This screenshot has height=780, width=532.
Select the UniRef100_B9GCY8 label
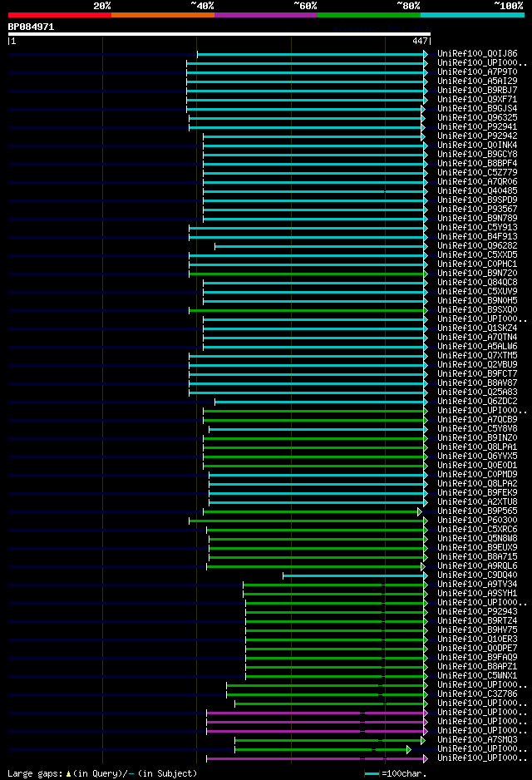point(477,154)
